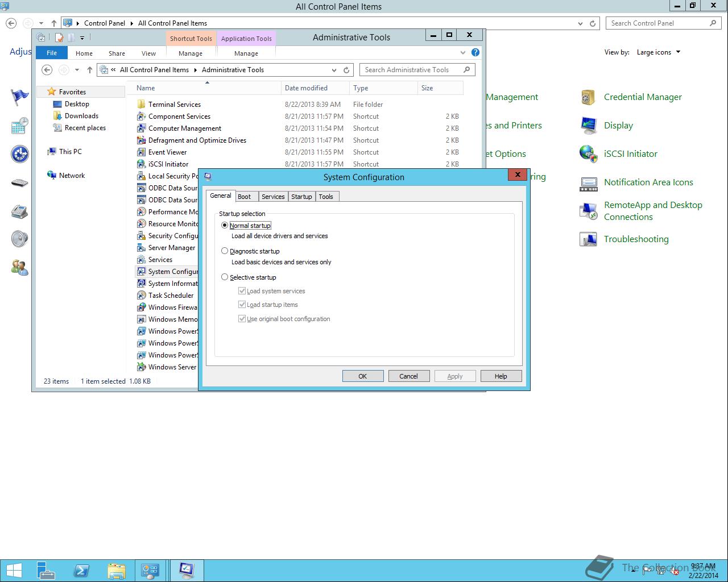The image size is (728, 582).
Task: Open Administrative Tools address bar history dropdown
Action: 334,70
